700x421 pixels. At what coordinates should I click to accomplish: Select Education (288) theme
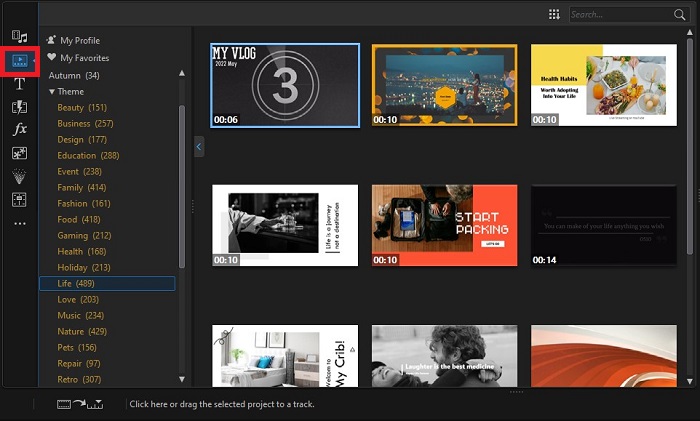point(88,156)
